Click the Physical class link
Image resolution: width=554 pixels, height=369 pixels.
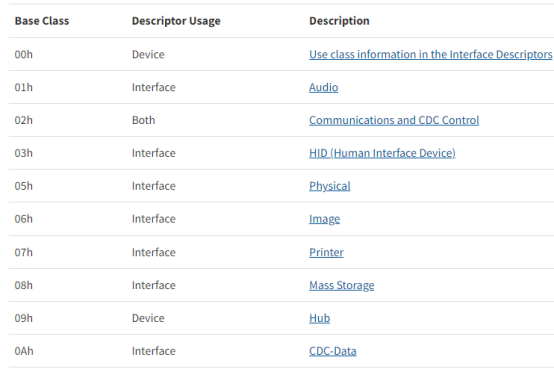point(330,186)
